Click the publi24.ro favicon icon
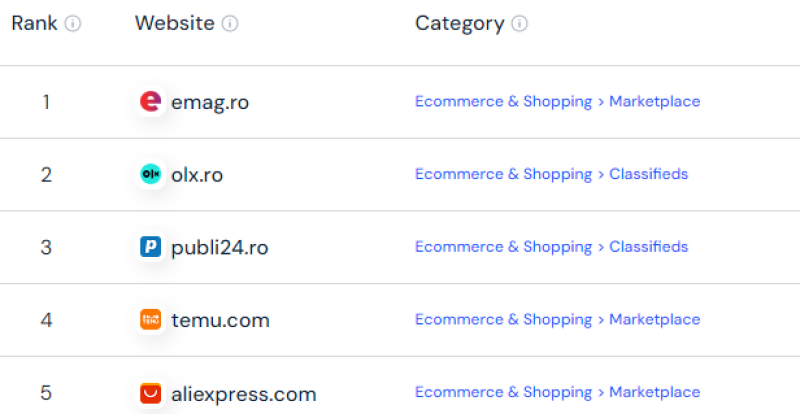Image resolution: width=800 pixels, height=414 pixels. coord(150,247)
